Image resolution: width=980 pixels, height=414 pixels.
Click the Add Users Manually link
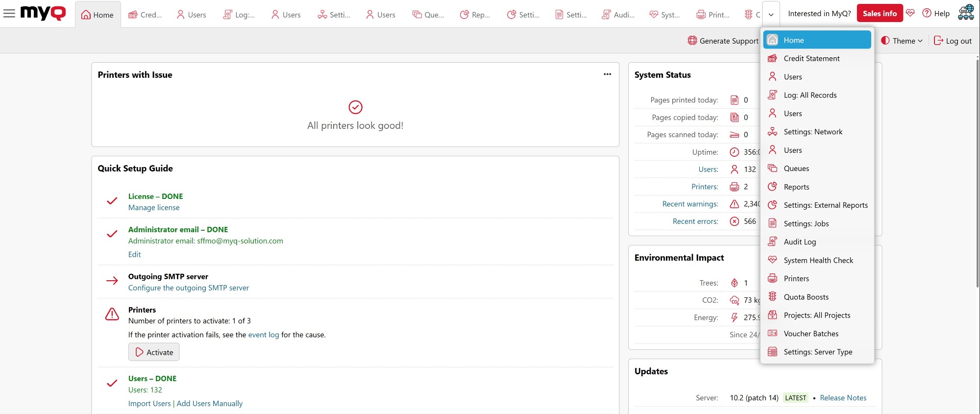(210, 404)
